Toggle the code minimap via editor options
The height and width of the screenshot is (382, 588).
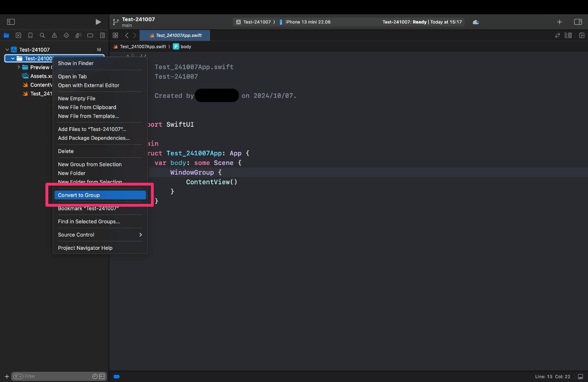click(567, 35)
